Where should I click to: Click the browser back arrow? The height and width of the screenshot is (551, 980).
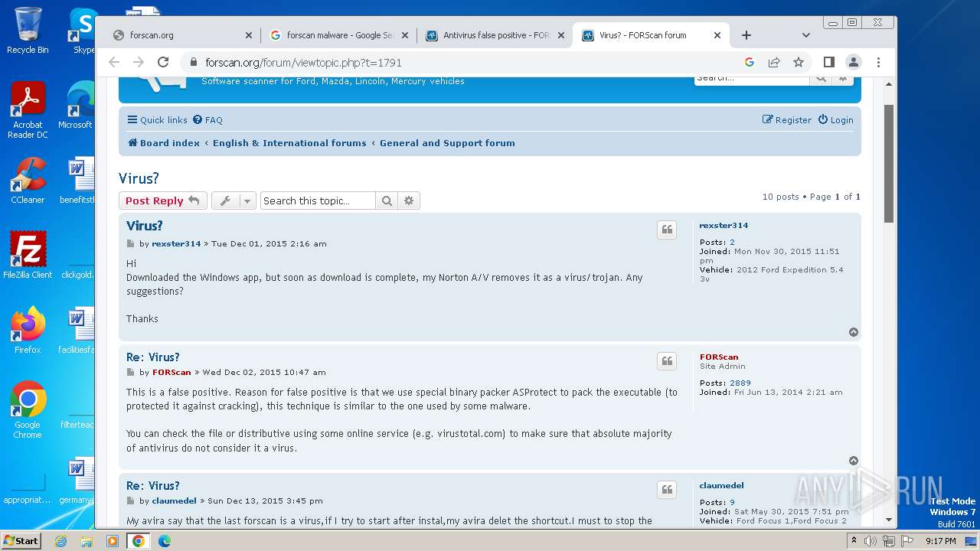click(x=114, y=63)
